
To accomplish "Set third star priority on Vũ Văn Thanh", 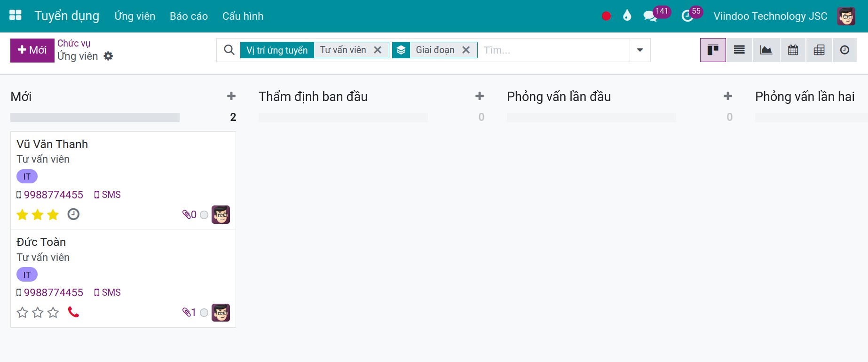I will (x=53, y=215).
